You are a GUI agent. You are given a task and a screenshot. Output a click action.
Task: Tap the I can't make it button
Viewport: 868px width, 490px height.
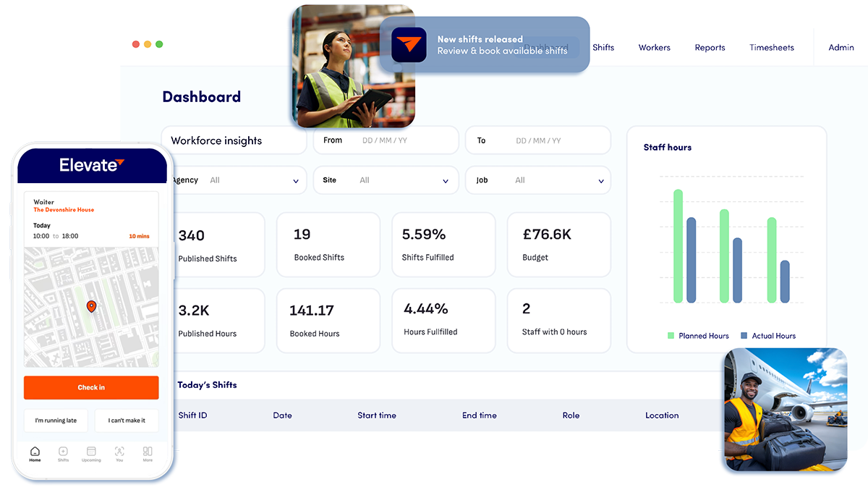click(x=127, y=421)
